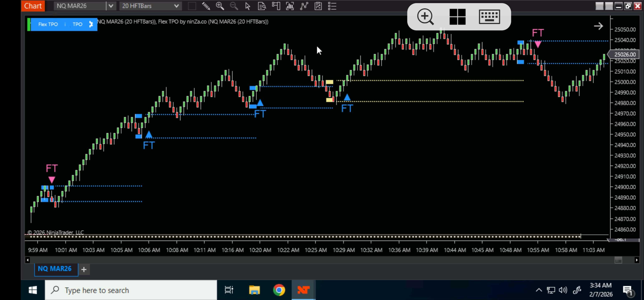
Task: Expand the Flex TPO panel collapse arrow
Action: pyautogui.click(x=91, y=24)
